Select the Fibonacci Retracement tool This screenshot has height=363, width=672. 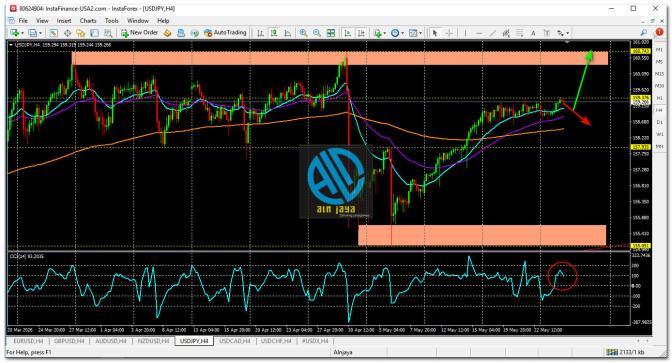[x=520, y=33]
